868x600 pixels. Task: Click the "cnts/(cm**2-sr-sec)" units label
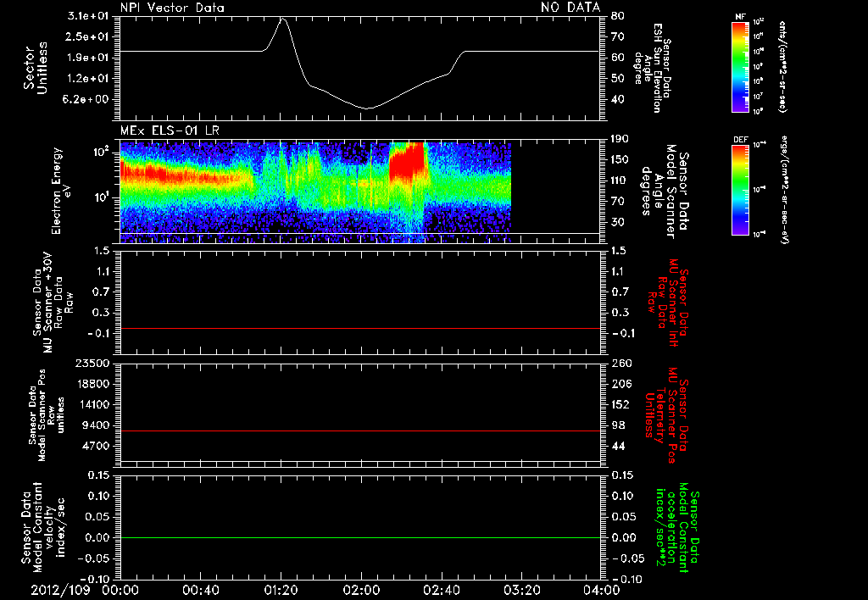(782, 66)
